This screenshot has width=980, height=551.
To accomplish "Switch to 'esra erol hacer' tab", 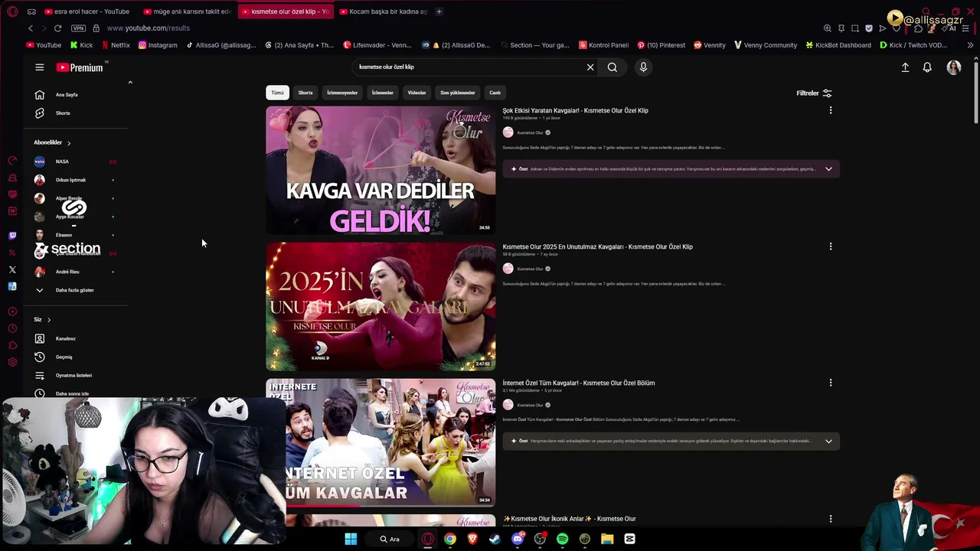I will pyautogui.click(x=88, y=11).
